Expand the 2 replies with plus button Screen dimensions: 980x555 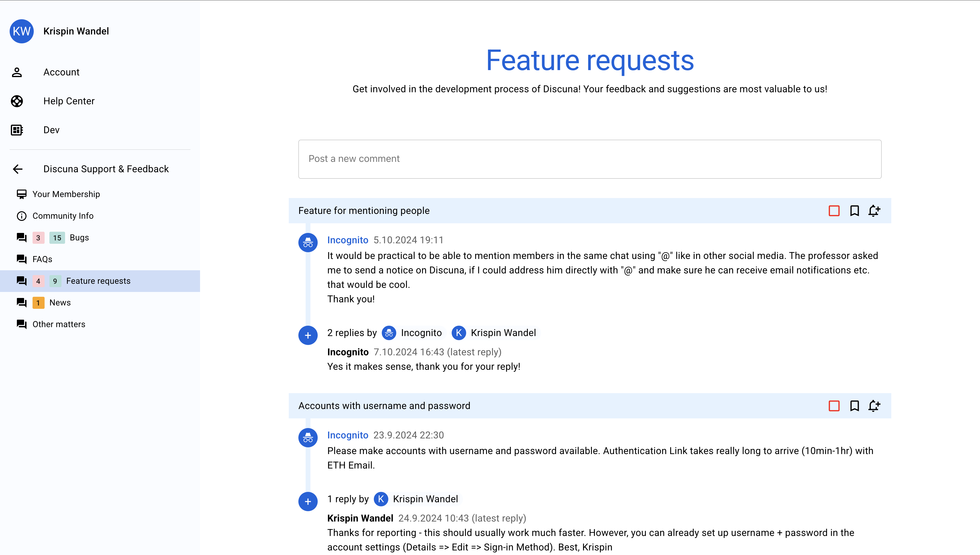pos(308,336)
